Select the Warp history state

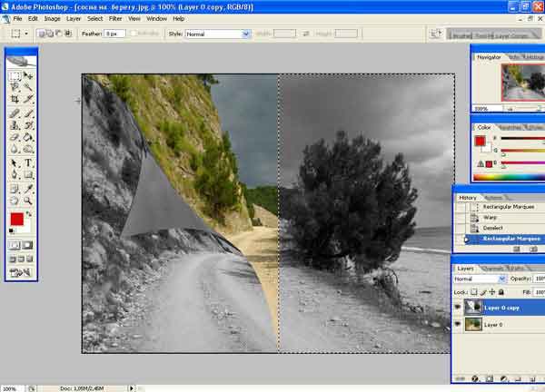point(490,218)
